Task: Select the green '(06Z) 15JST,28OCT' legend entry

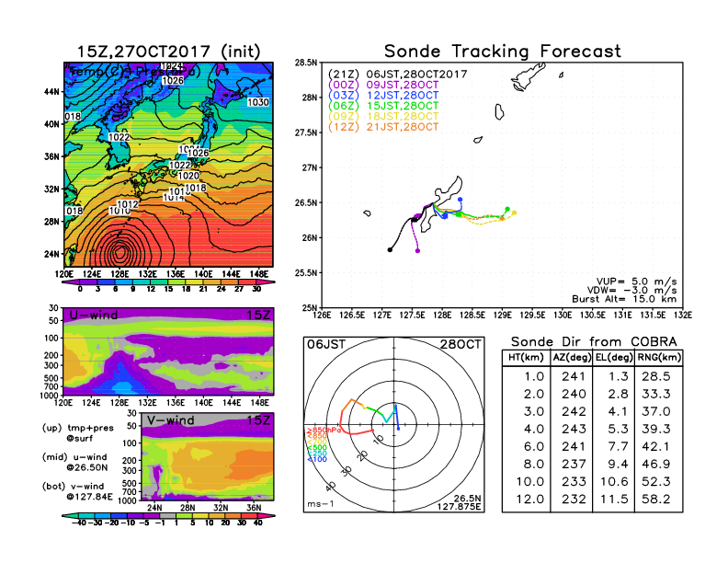Action: (383, 106)
